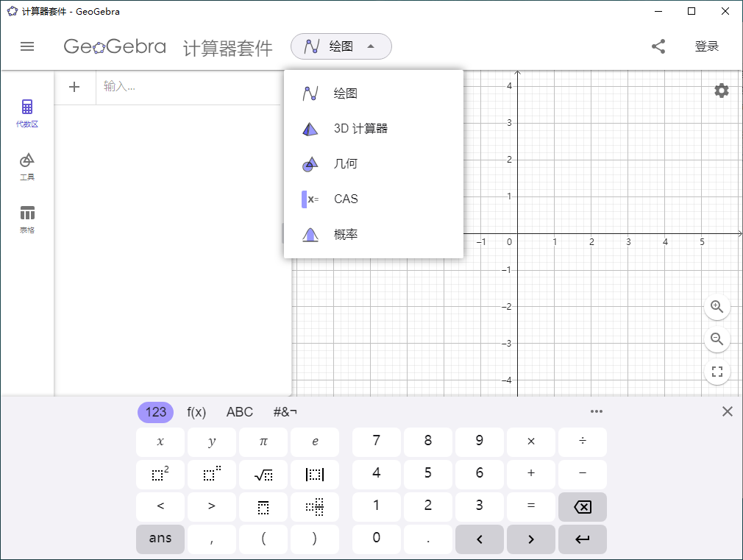The width and height of the screenshot is (743, 560).
Task: Select 概率 from the app list
Action: (345, 234)
